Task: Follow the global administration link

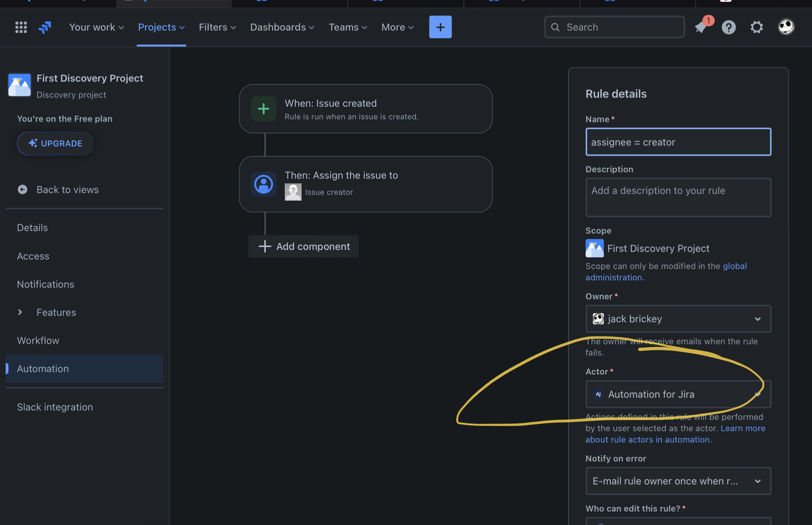Action: [735, 266]
